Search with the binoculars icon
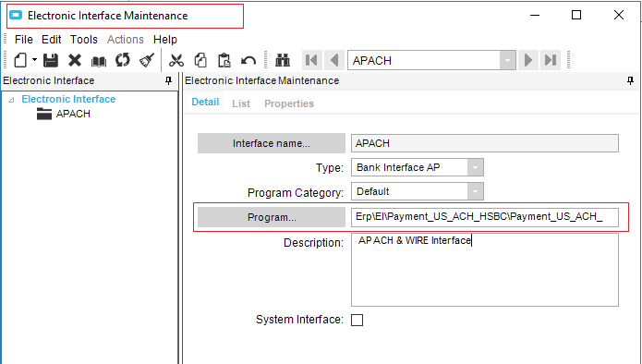 tap(283, 61)
